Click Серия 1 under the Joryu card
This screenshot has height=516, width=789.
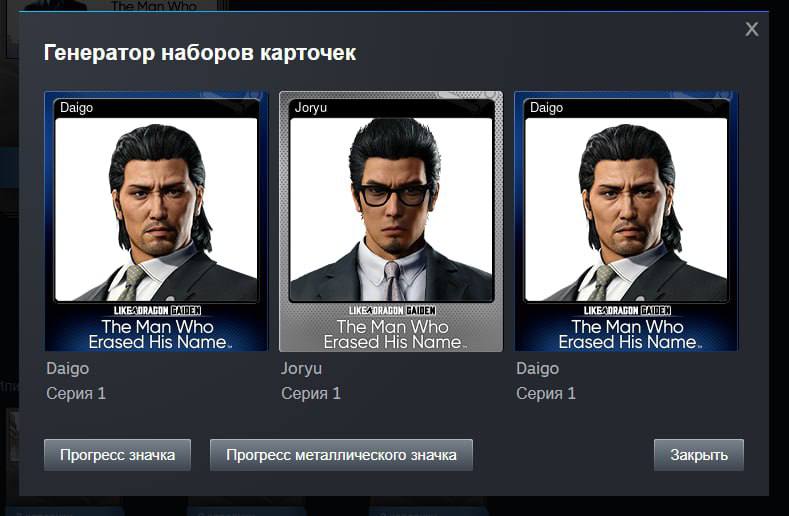311,393
